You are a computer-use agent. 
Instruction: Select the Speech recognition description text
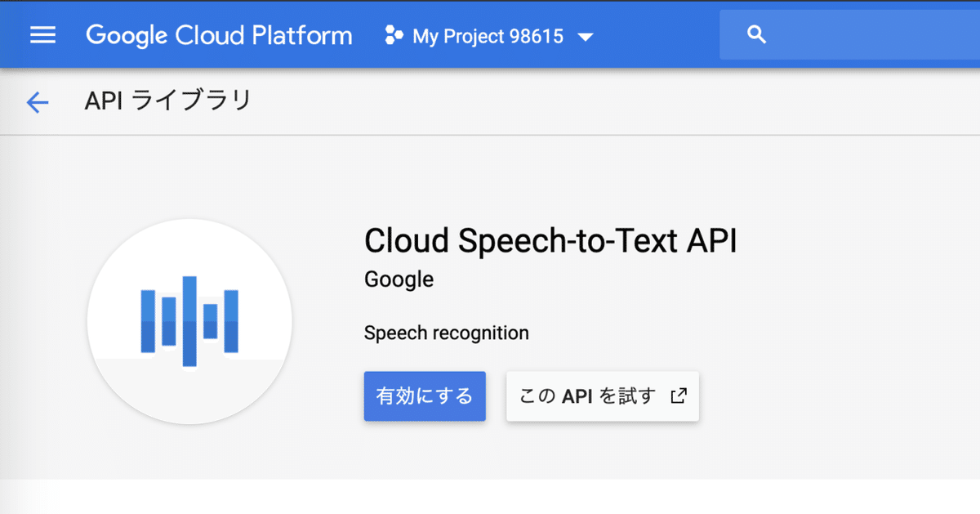click(x=446, y=333)
